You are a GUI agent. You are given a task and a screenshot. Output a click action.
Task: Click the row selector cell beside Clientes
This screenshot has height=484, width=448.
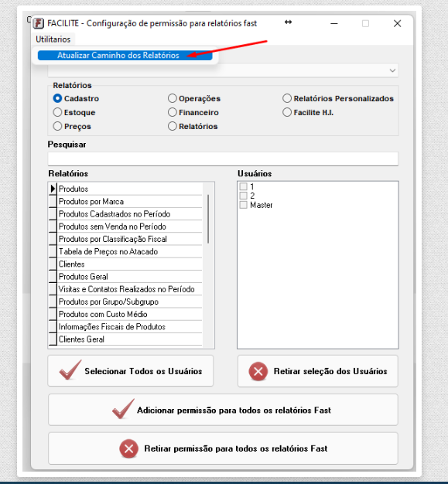tap(53, 264)
